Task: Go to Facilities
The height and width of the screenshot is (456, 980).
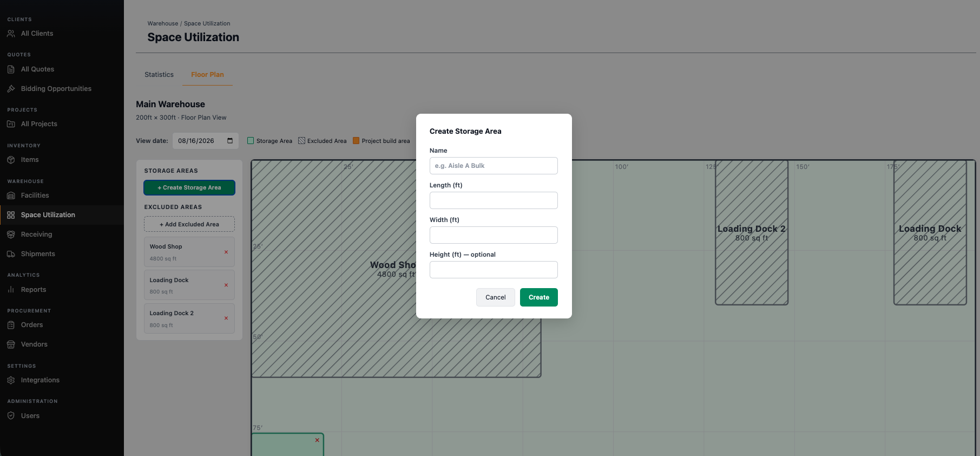Action: pos(35,196)
